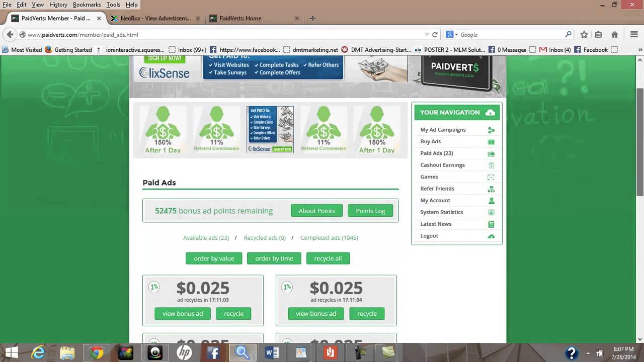Click the search magnifier in Google box

569,34
